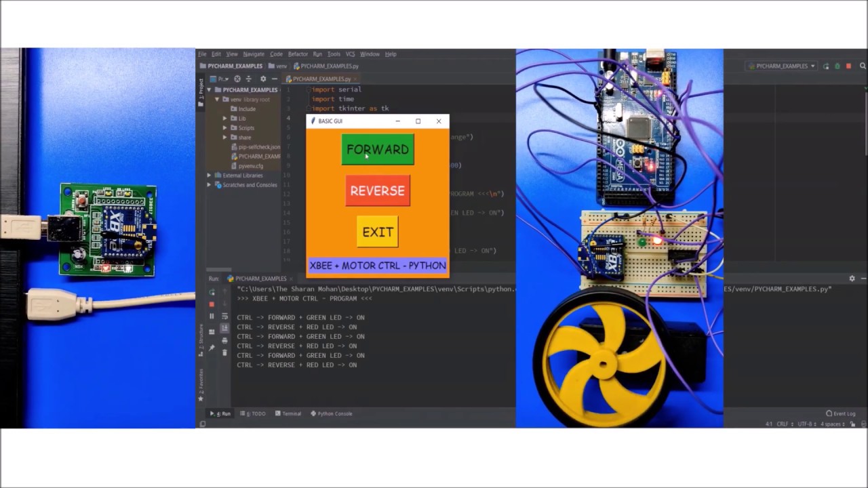Open the 6: TODO tool window tab
Viewport: 868px width, 488px height.
253,413
